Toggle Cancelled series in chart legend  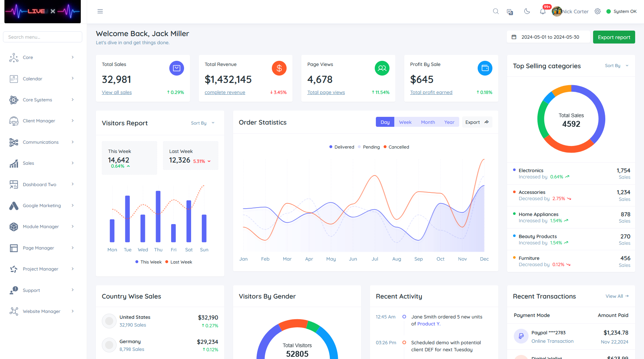(x=396, y=147)
